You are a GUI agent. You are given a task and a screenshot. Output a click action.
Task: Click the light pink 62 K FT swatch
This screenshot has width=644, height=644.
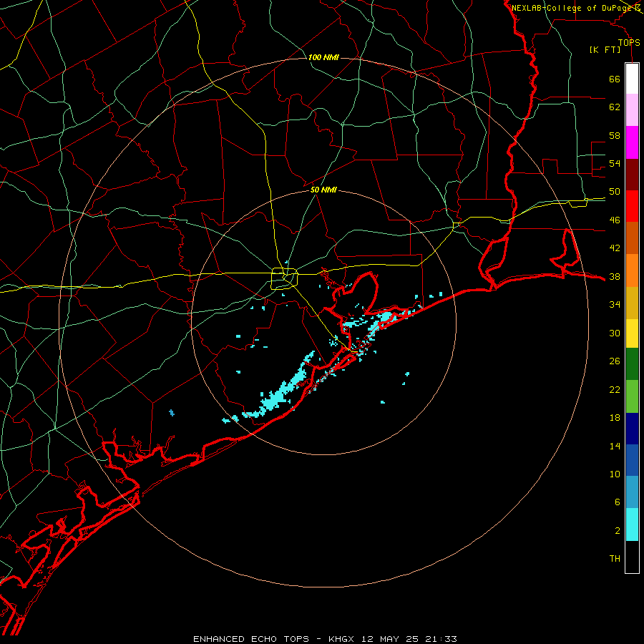click(632, 109)
